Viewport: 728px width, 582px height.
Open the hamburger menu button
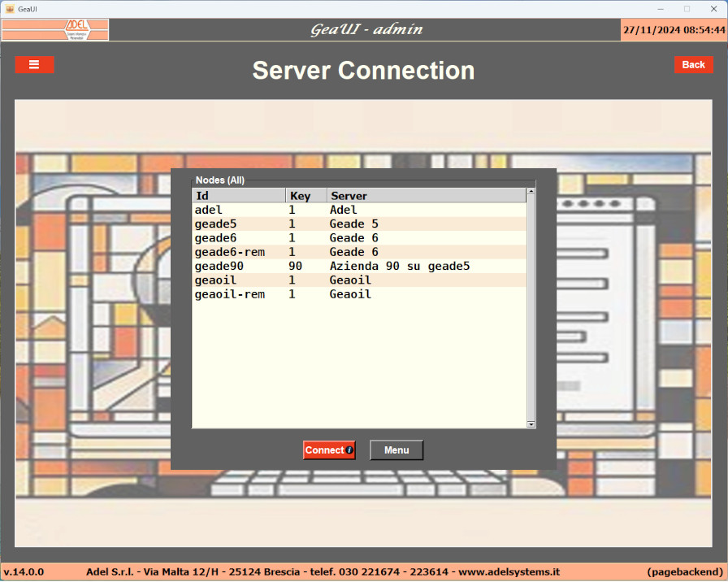tap(34, 64)
